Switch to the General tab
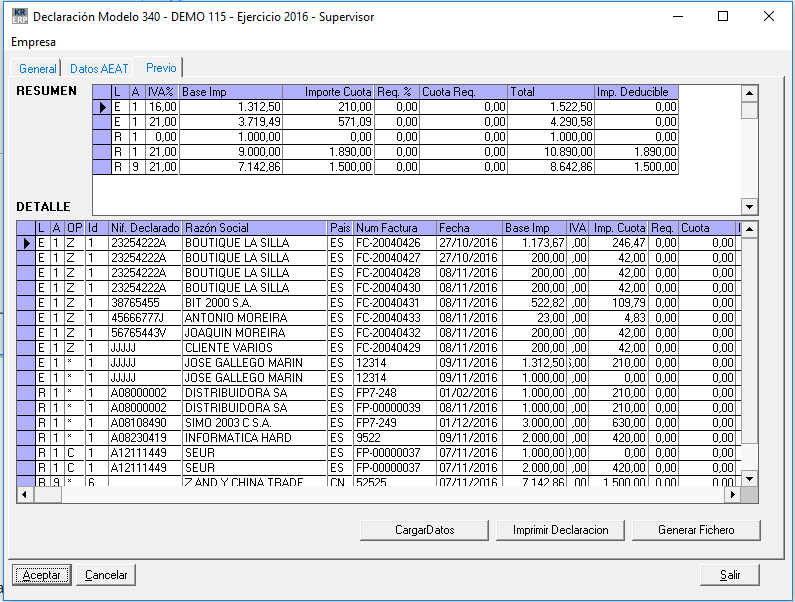795x602 pixels. click(38, 69)
